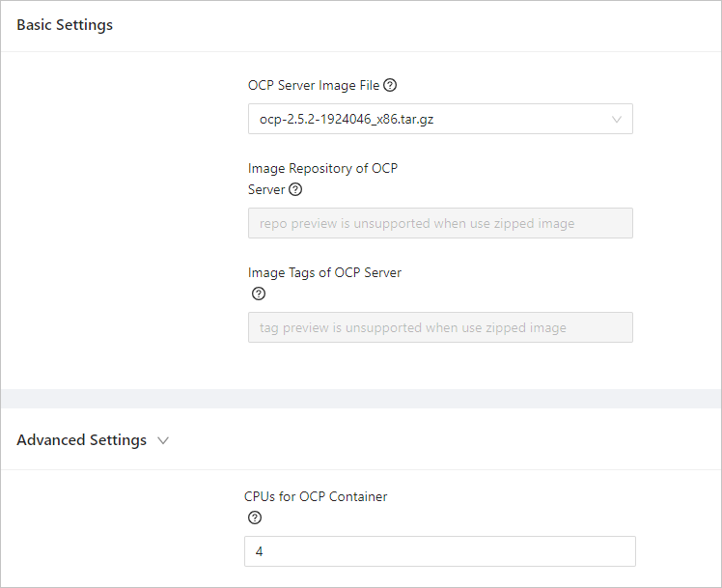722x588 pixels.
Task: Click the word Server before the repository help icon
Action: pyautogui.click(x=266, y=189)
